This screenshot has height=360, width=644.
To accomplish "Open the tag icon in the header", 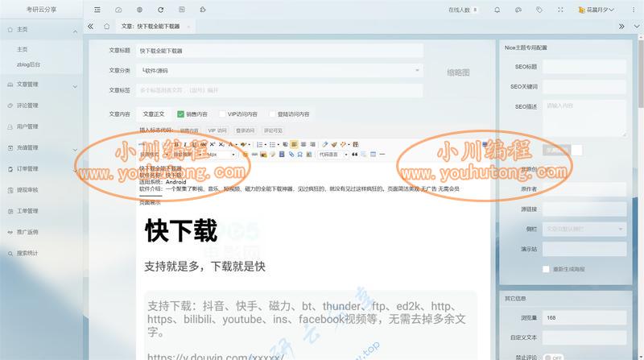I will 539,10.
